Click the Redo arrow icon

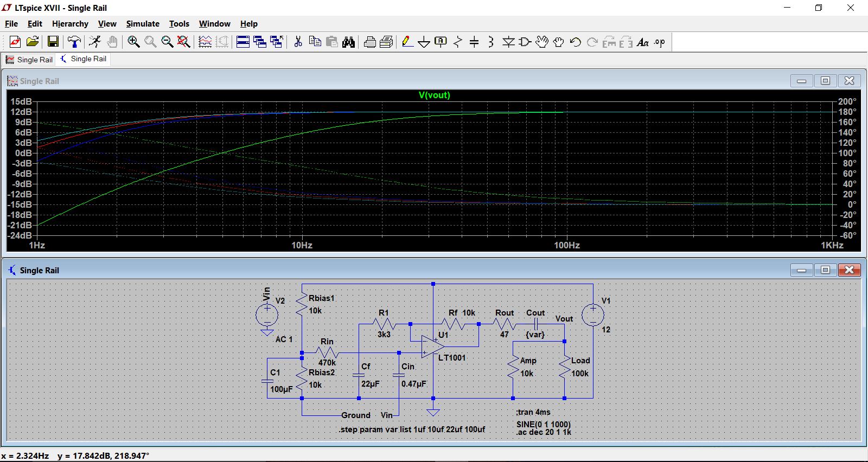pos(592,42)
